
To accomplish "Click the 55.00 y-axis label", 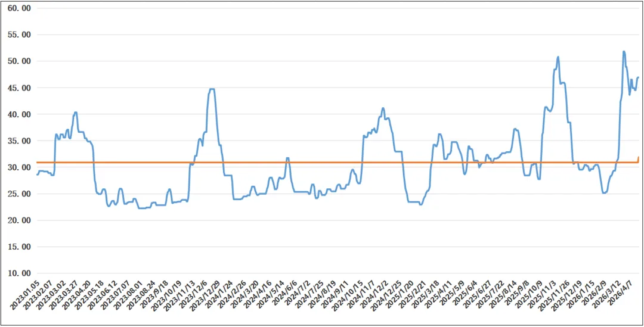I will (19, 35).
